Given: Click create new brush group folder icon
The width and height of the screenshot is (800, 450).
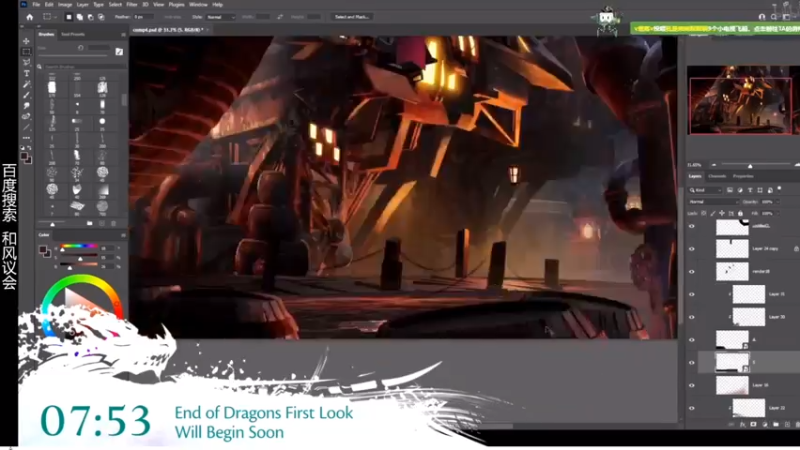Looking at the screenshot, I should [x=90, y=223].
